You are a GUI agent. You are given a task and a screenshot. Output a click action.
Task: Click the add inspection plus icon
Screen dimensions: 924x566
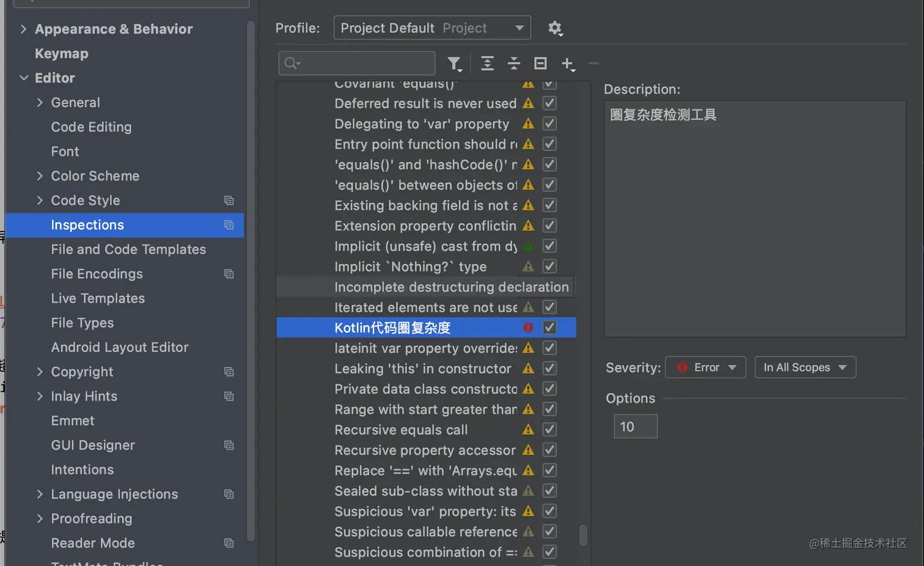[x=568, y=64]
